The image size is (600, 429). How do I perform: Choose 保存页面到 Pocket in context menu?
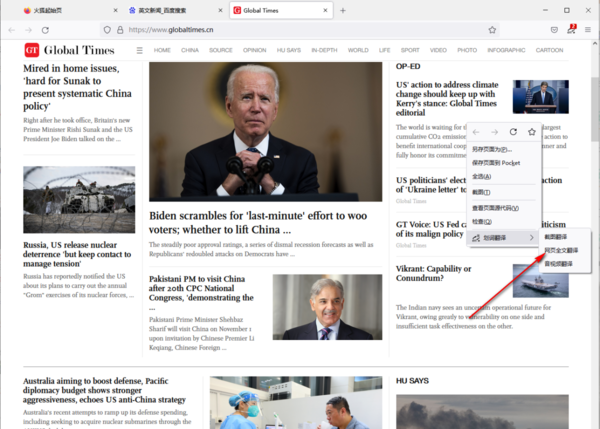pos(504,163)
